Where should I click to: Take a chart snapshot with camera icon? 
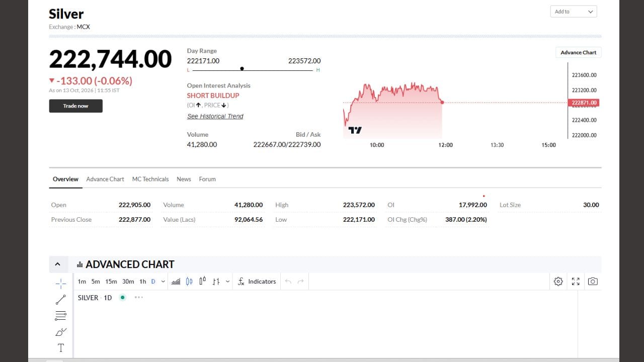[593, 282]
